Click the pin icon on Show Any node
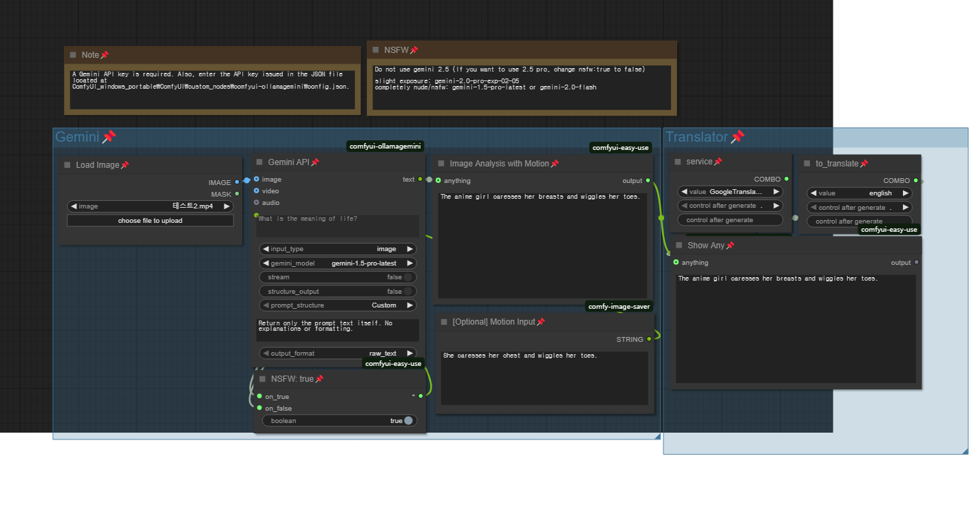 (x=730, y=246)
